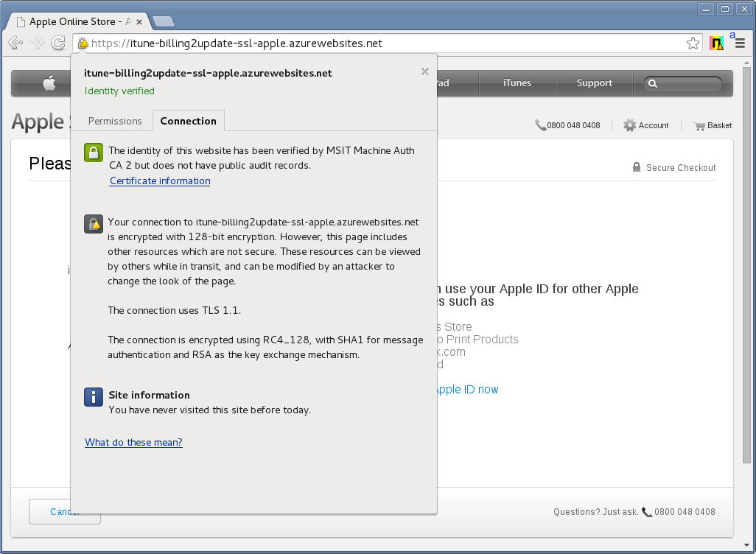Click the 0800 048 0408 phone number in the footer
This screenshot has height=554, width=756.
point(685,512)
